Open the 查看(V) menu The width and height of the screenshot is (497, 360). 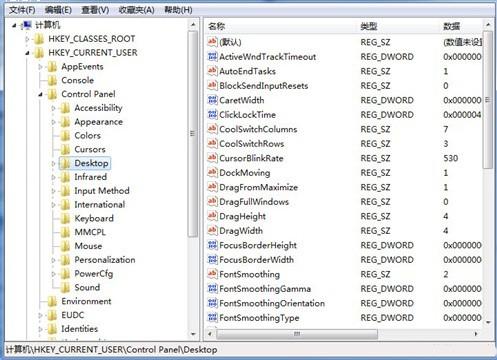pyautogui.click(x=95, y=10)
